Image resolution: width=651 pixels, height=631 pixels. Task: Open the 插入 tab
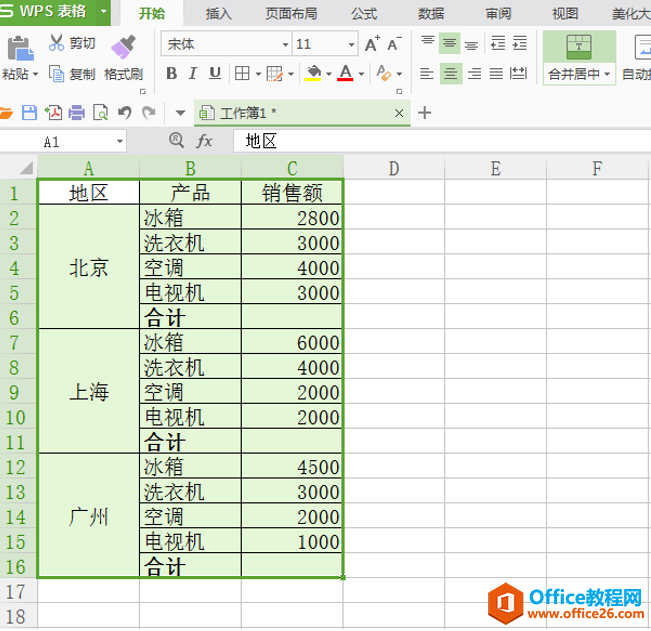218,14
